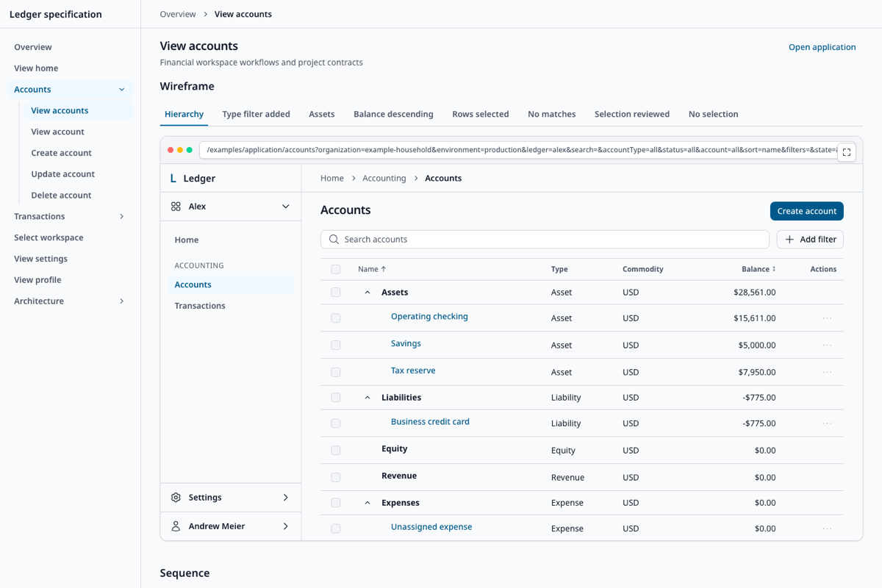Open the Operating checking account link
The width and height of the screenshot is (882, 588).
(429, 317)
